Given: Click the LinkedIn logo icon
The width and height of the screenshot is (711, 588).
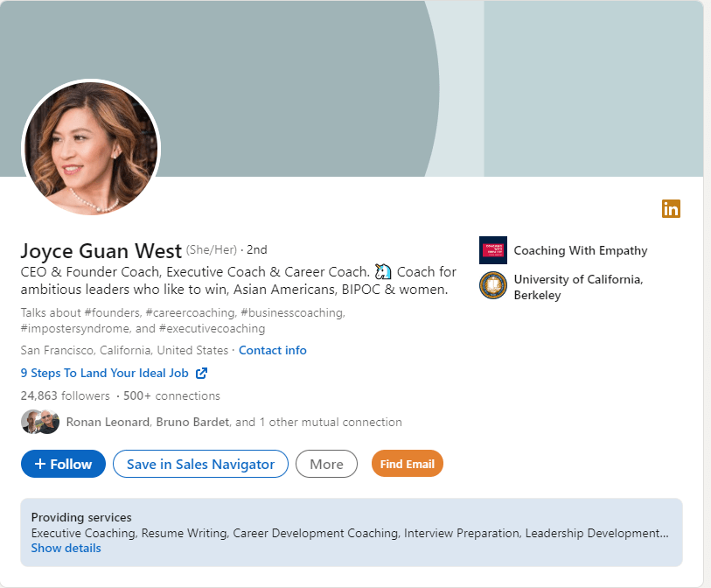Looking at the screenshot, I should pos(671,209).
